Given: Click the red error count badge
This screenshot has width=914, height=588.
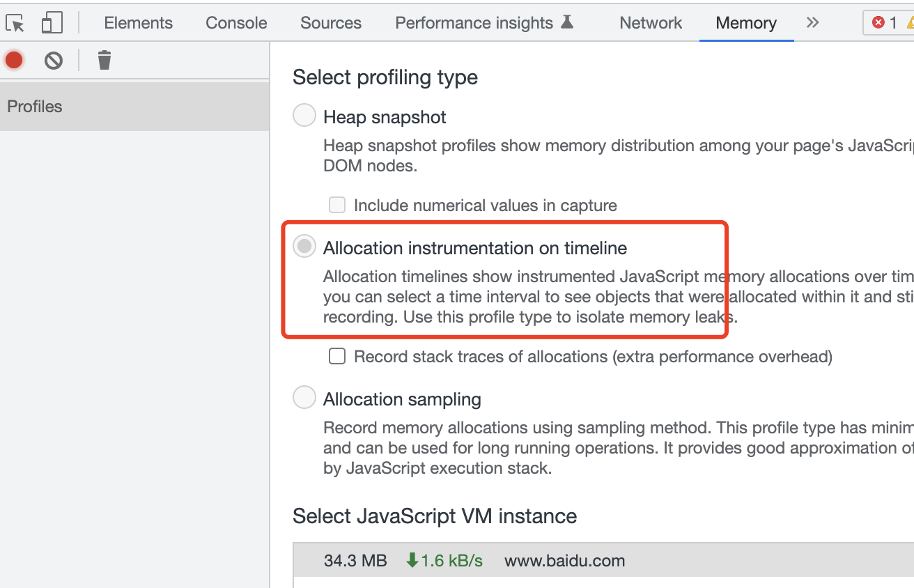Looking at the screenshot, I should click(x=885, y=23).
